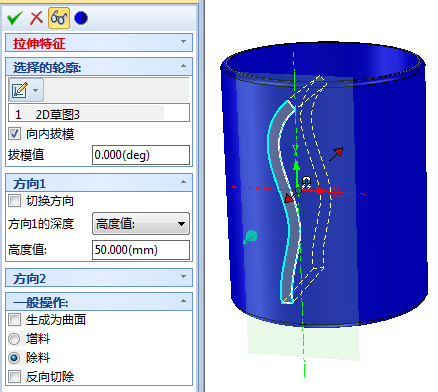This screenshot has height=392, width=438.
Task: Uncheck the 向内拔模 checkbox
Action: (x=14, y=134)
